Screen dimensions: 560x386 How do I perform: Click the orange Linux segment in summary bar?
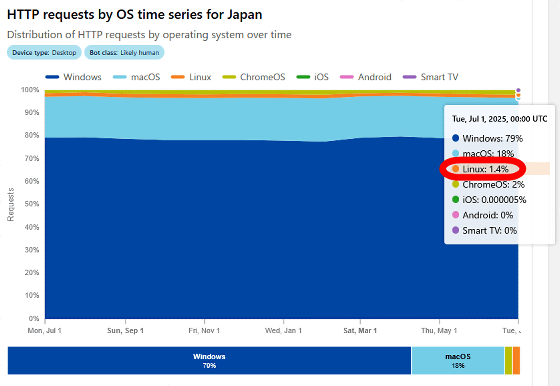[x=516, y=361]
